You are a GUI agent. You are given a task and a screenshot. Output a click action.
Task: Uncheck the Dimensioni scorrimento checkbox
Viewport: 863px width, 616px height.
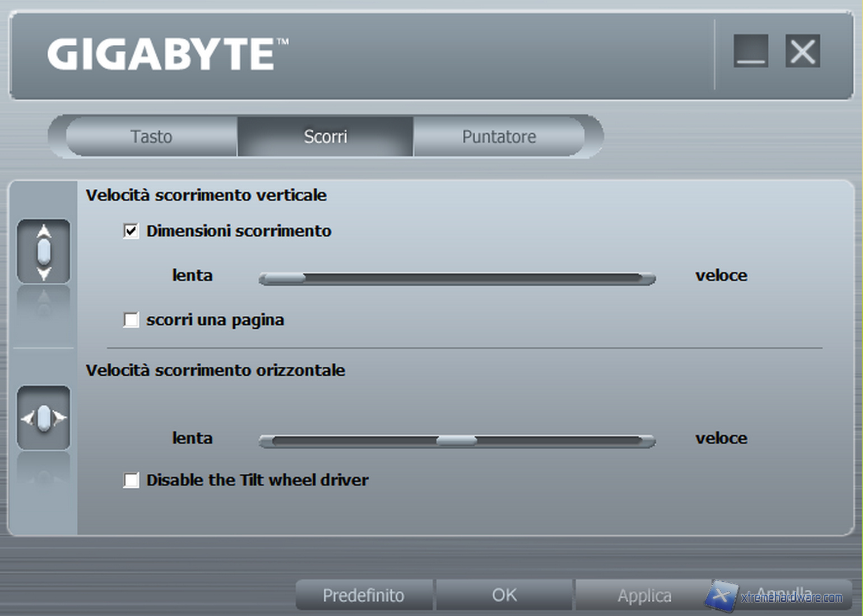tap(131, 231)
